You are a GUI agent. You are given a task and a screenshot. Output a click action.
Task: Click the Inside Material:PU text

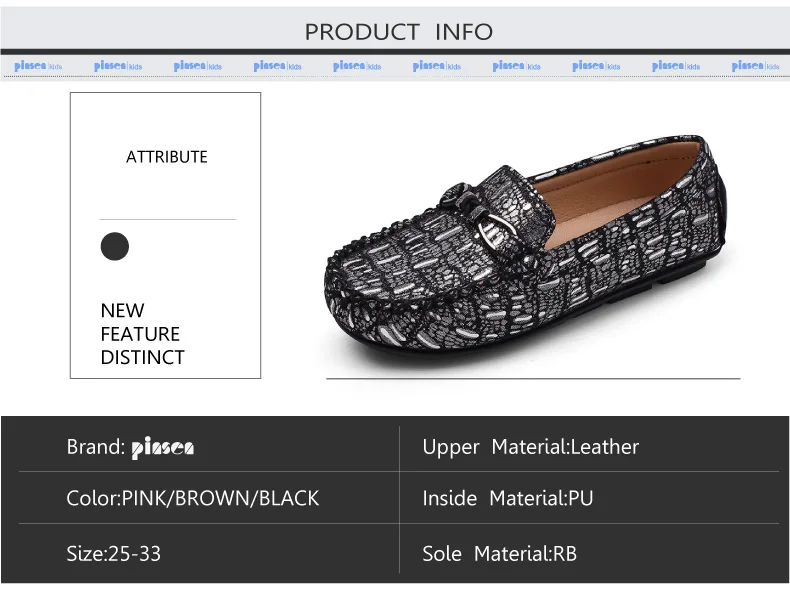[507, 498]
